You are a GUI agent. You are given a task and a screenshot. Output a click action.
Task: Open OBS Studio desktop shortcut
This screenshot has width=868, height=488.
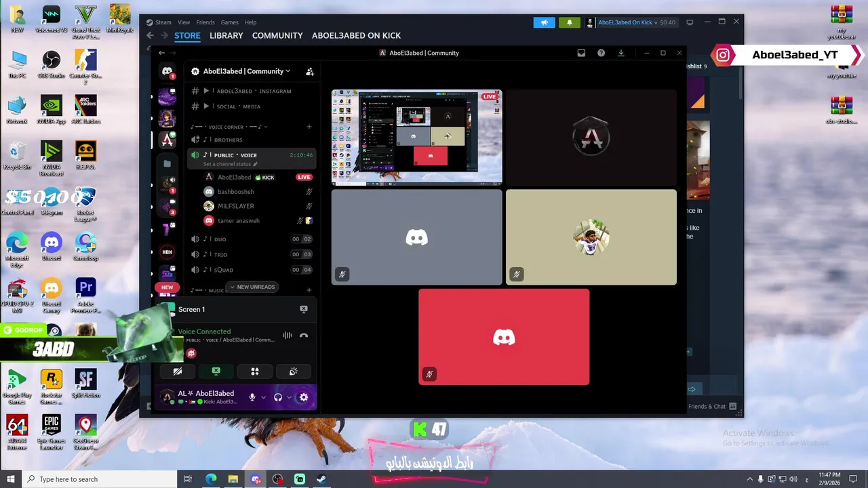51,65
